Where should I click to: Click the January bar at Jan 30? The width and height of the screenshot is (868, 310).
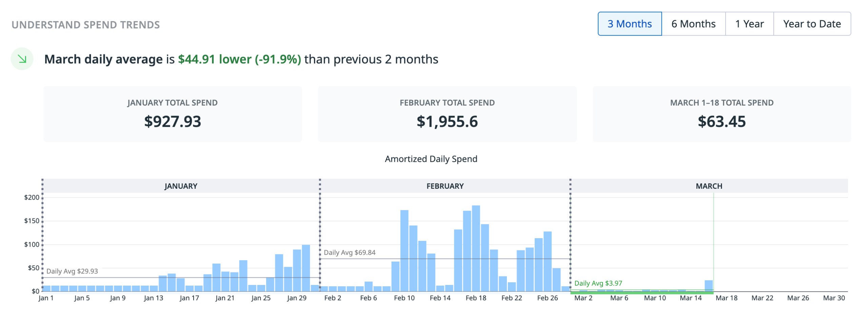coord(305,268)
